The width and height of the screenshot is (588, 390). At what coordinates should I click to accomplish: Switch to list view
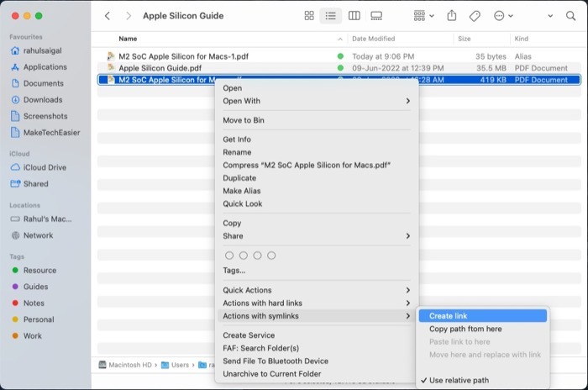click(x=330, y=16)
